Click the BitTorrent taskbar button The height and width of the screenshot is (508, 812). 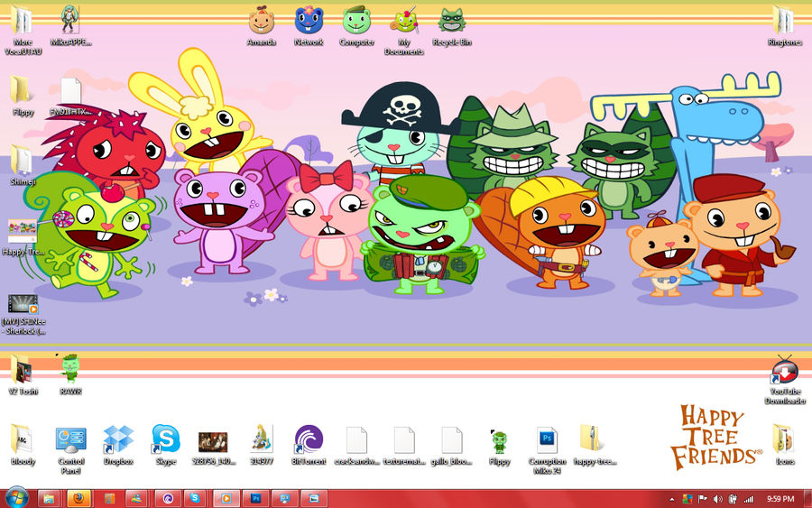coord(168,498)
